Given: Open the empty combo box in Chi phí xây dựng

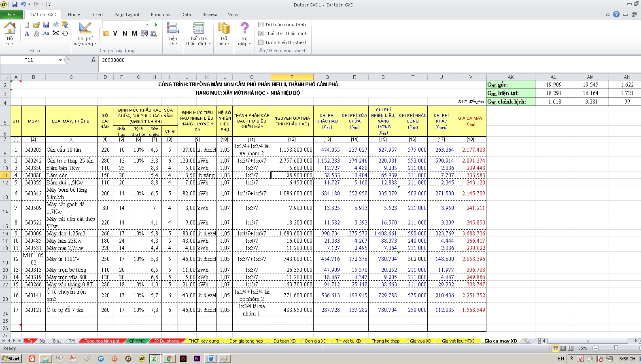Looking at the screenshot, I should pyautogui.click(x=147, y=25).
